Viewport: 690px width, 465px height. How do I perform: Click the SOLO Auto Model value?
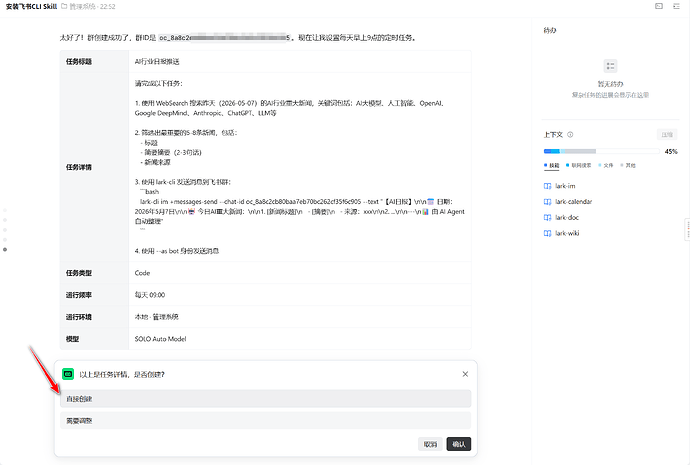pyautogui.click(x=160, y=339)
